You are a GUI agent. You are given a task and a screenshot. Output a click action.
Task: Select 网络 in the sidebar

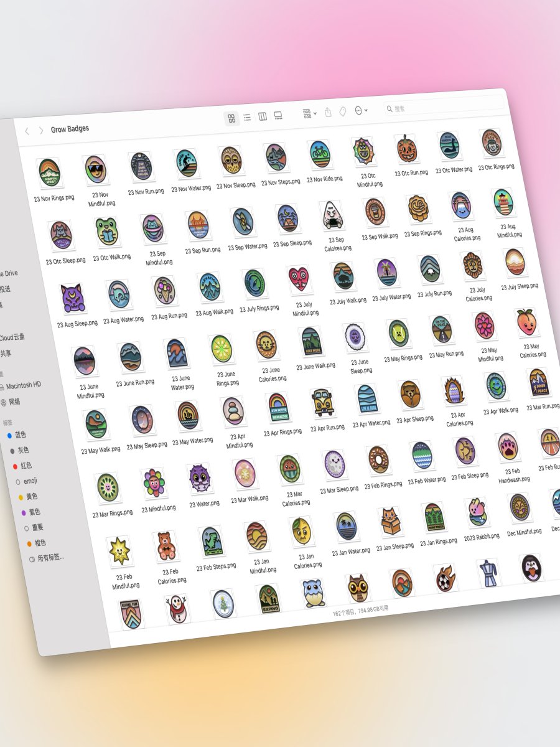tap(11, 402)
